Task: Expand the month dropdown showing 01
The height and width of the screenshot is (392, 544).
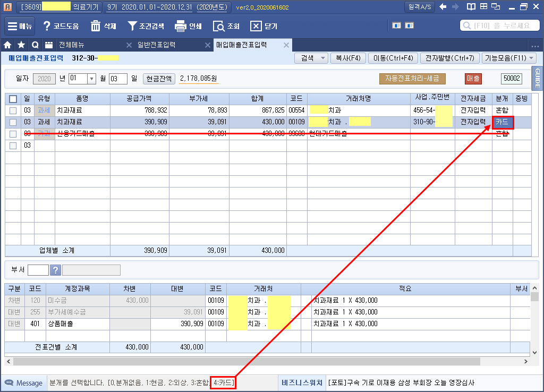Action: [91, 79]
